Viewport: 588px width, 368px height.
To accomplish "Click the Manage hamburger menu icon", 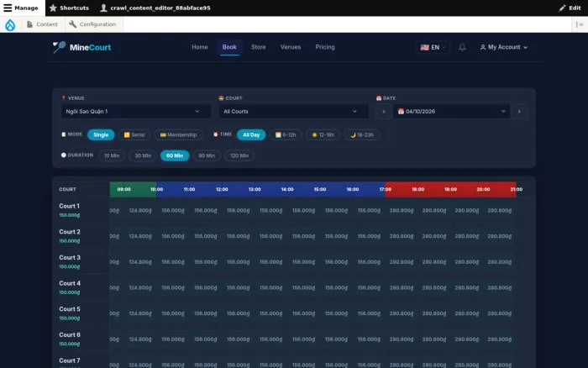I will click(8, 8).
